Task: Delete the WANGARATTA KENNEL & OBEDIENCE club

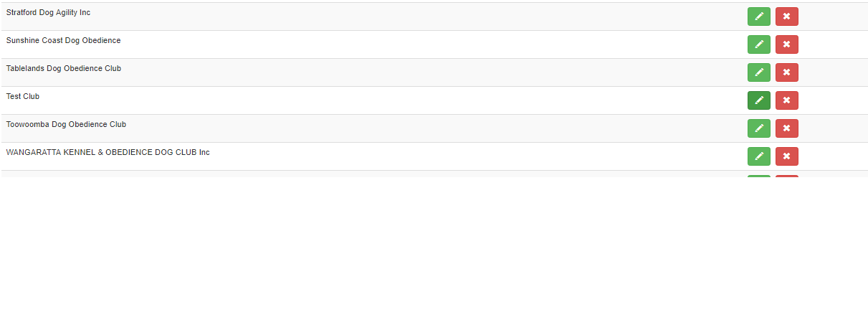Action: point(787,156)
